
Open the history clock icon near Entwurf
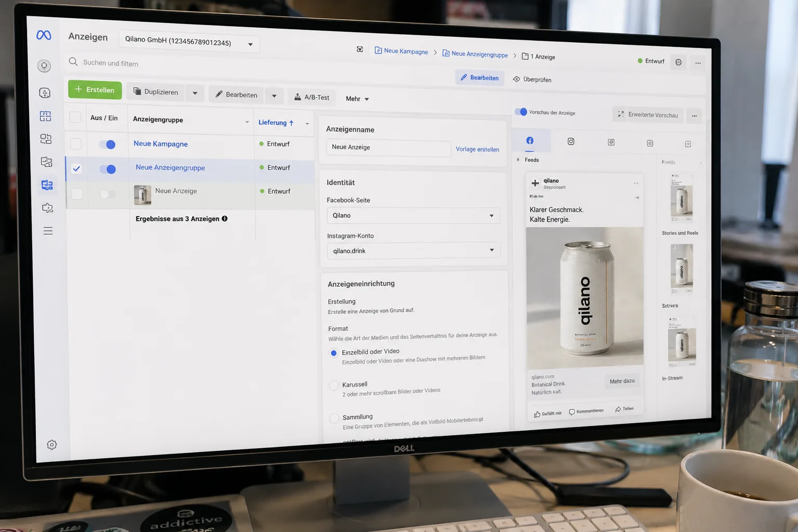point(679,62)
